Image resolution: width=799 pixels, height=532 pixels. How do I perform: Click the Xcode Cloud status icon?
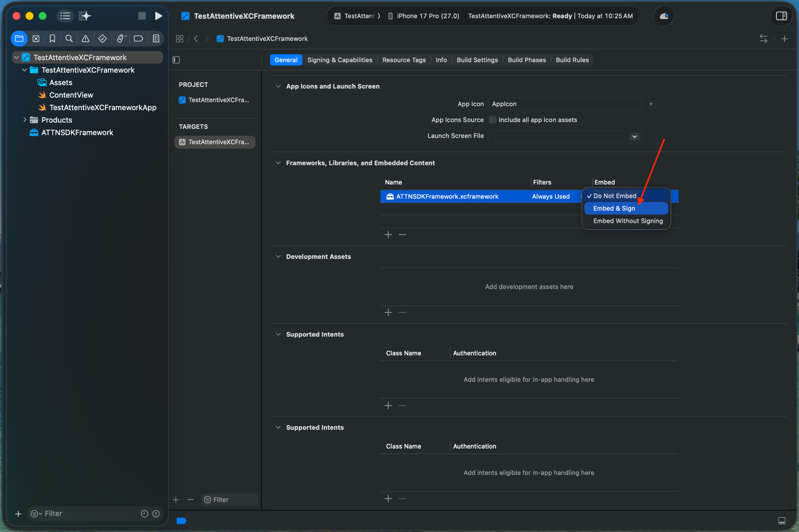pyautogui.click(x=664, y=16)
